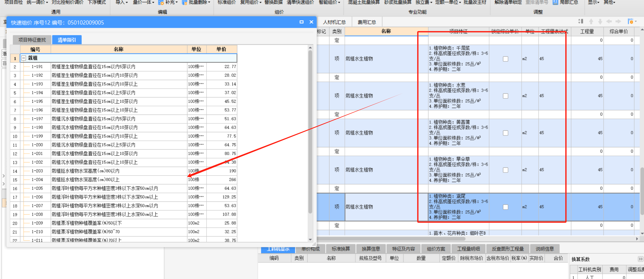Toggle lock price checkbox for 千屈菜 row

[x=505, y=59]
